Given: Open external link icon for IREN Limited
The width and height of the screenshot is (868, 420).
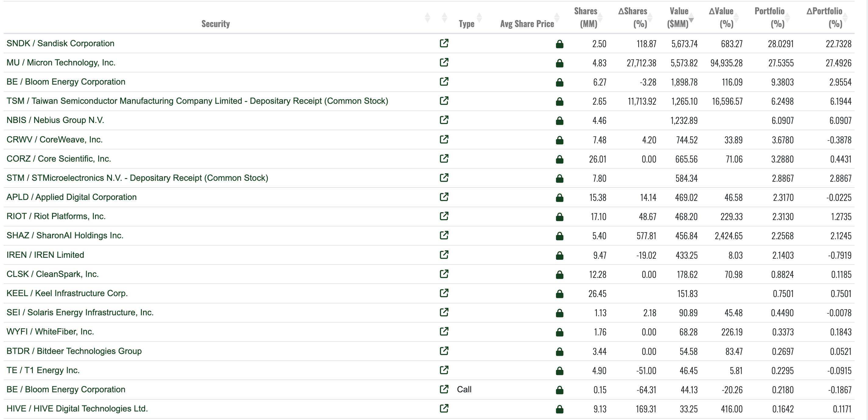Looking at the screenshot, I should (x=444, y=255).
